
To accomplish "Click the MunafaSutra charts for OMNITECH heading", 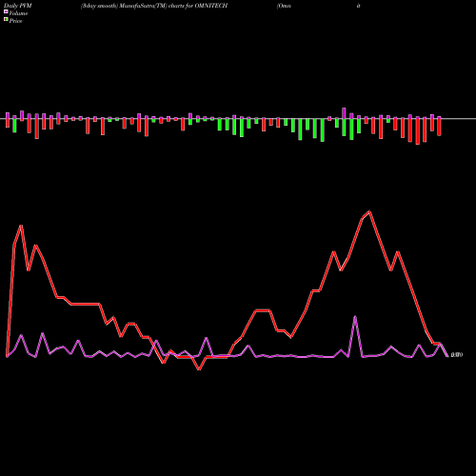I will click(154, 6).
